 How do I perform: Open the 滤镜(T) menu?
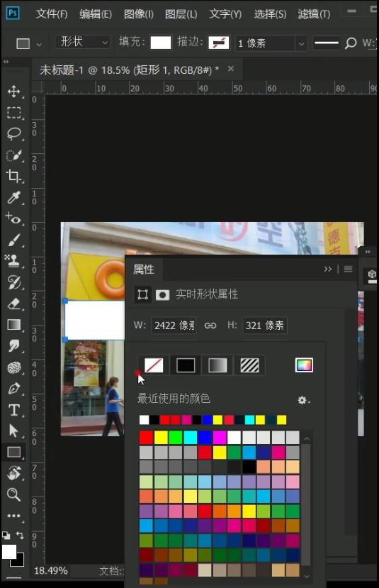(x=314, y=14)
